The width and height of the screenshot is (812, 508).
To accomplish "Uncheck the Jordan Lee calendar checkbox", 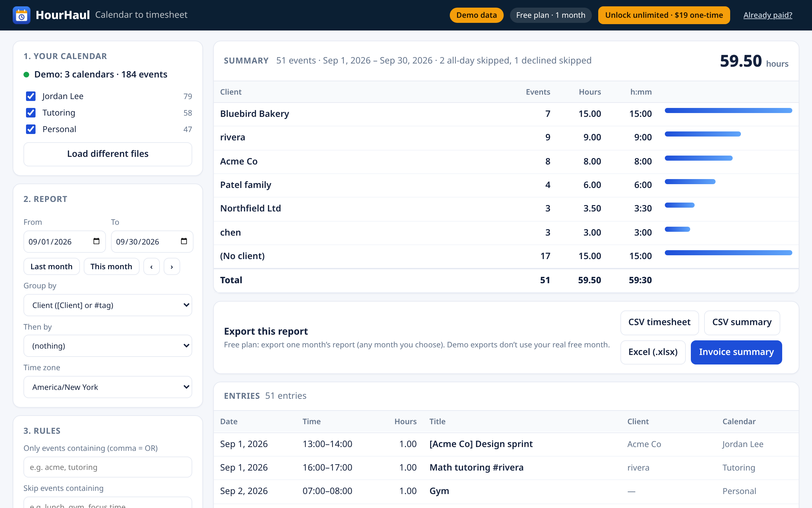I will [31, 96].
